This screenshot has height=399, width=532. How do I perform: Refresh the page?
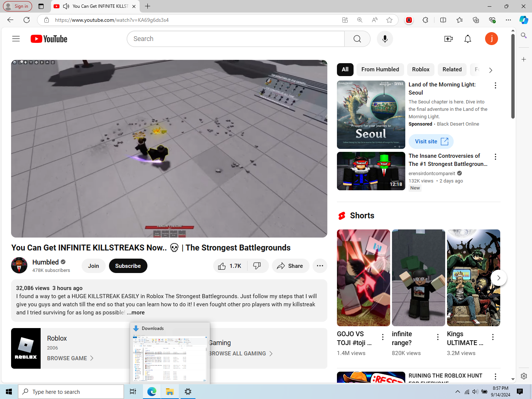click(x=27, y=20)
